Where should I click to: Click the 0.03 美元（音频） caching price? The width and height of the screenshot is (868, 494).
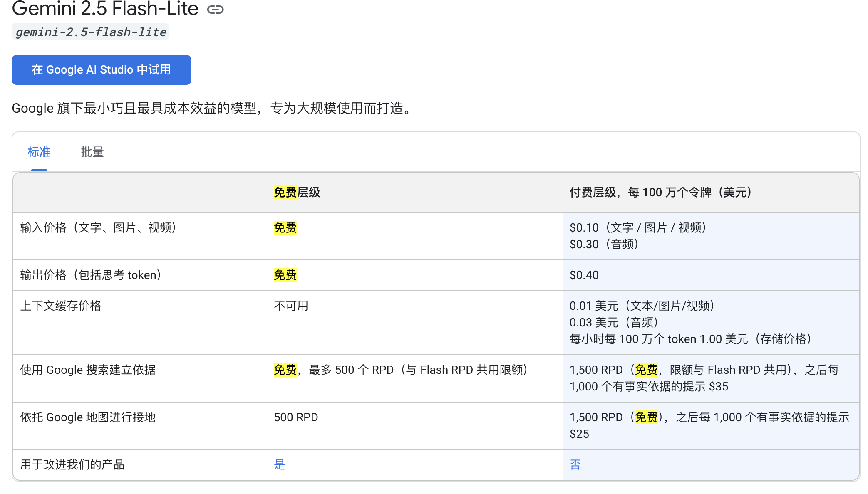pyautogui.click(x=614, y=323)
